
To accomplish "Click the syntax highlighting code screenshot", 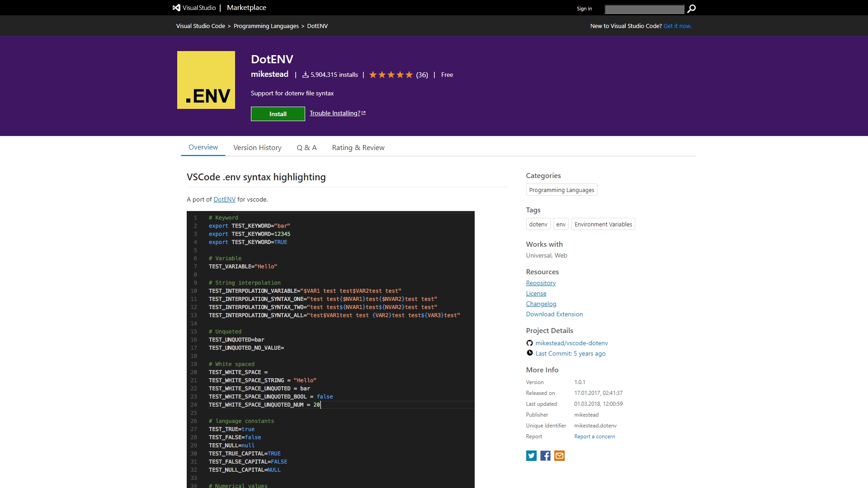I will [330, 349].
